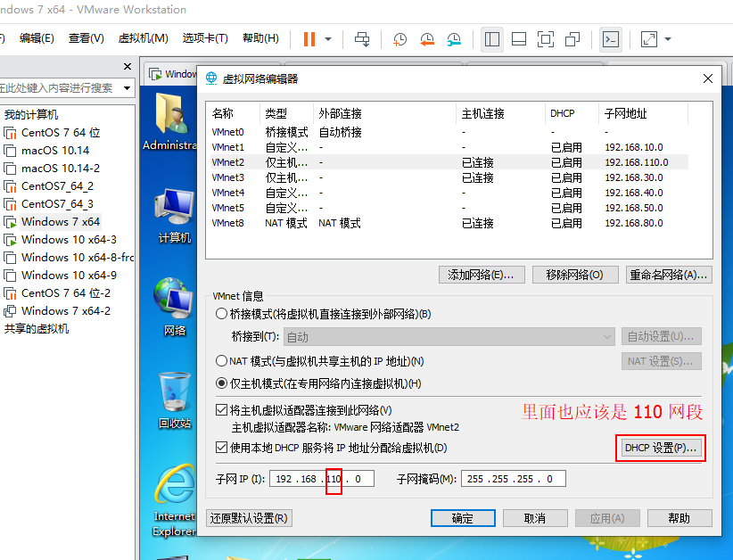733x560 pixels.
Task: Select the 桥接模式 radio button
Action: (x=221, y=314)
